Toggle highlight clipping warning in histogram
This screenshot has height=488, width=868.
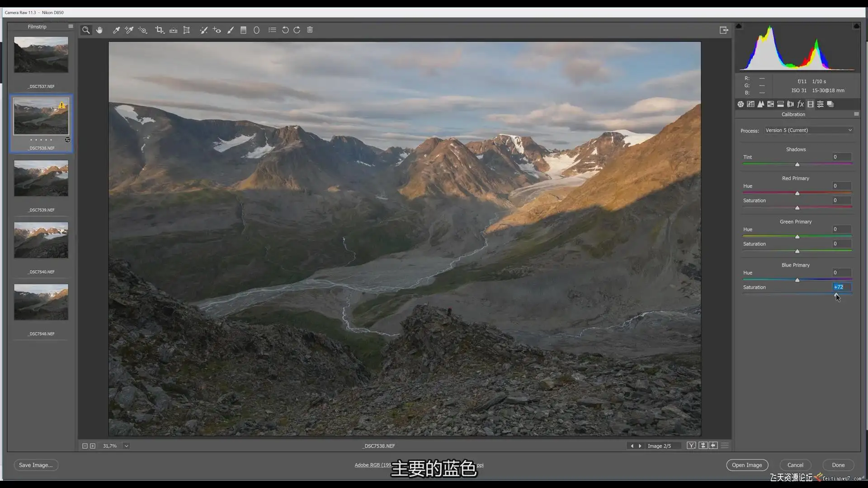click(856, 26)
